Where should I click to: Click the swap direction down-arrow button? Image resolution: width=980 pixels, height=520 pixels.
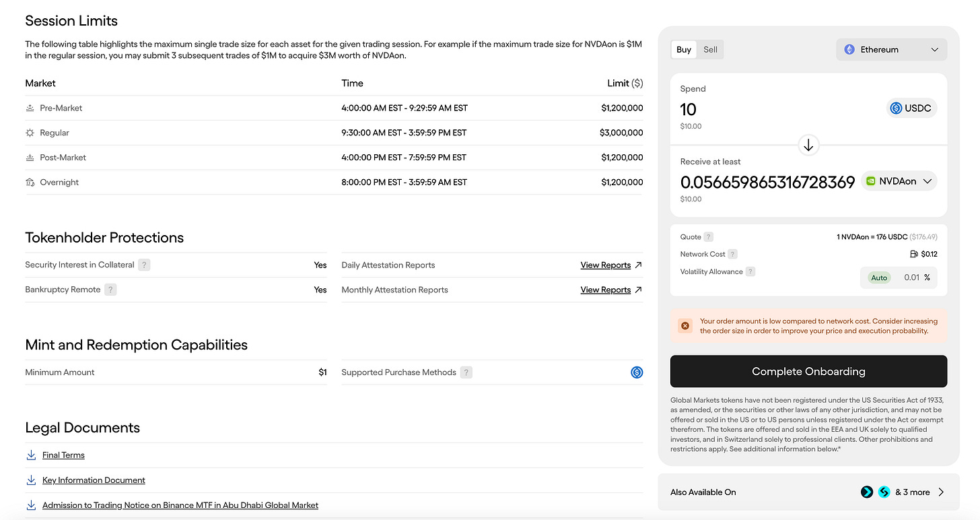808,145
